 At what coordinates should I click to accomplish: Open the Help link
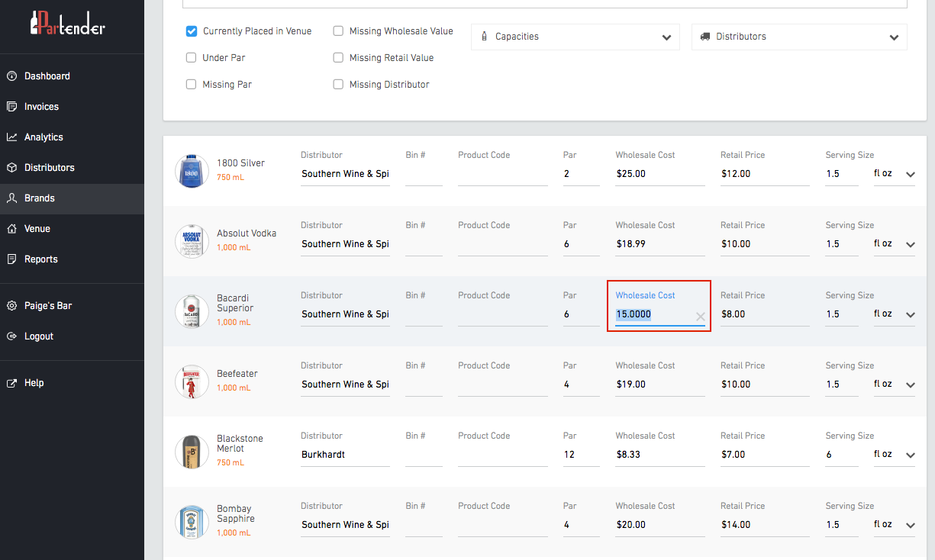pos(34,383)
